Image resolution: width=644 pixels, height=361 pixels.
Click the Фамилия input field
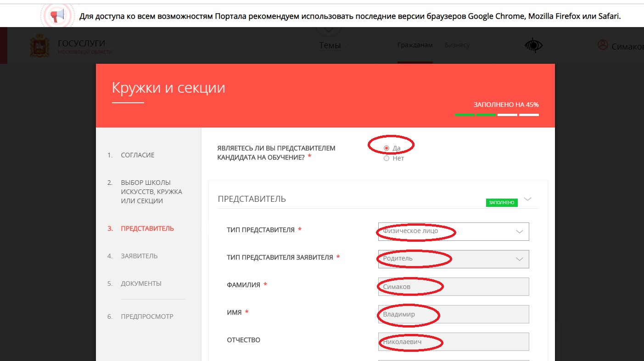[x=454, y=287]
